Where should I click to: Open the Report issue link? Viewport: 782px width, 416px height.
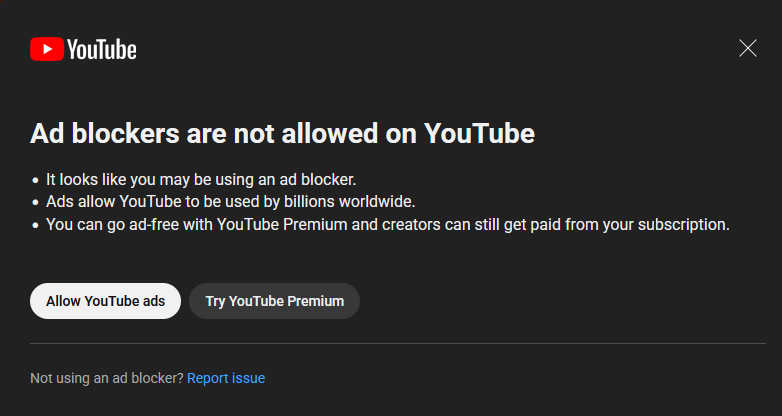[226, 378]
